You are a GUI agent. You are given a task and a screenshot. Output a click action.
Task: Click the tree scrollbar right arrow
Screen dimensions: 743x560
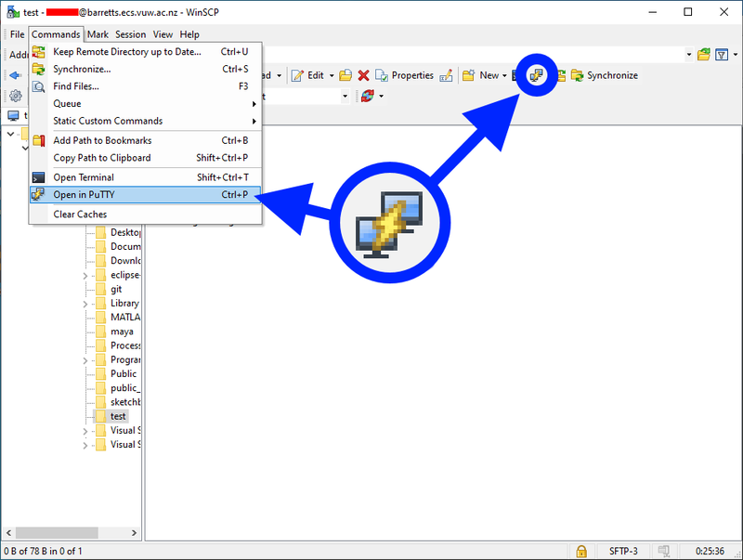(x=135, y=532)
